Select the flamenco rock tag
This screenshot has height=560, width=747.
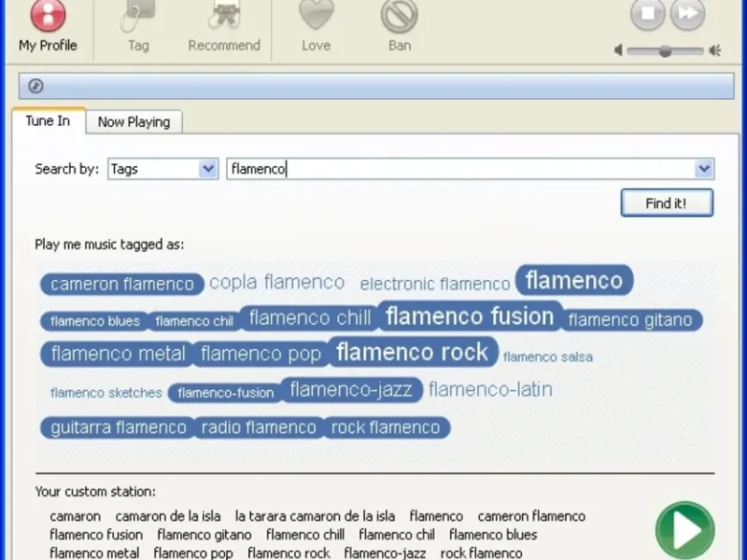(412, 353)
